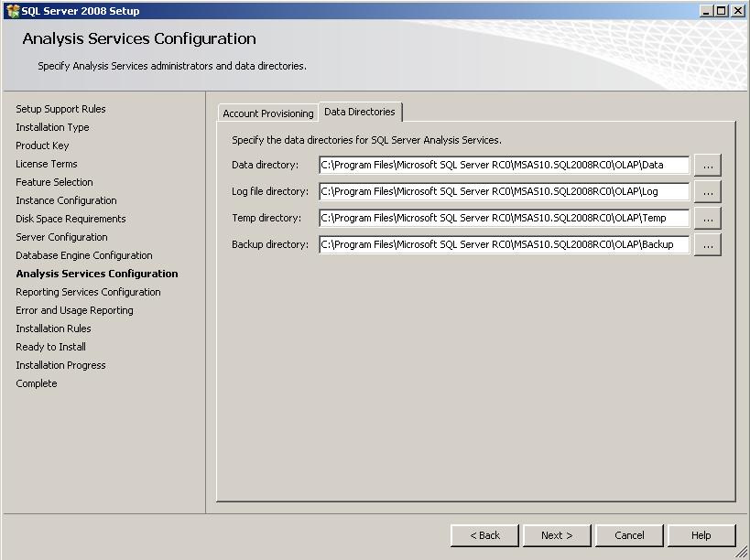Click the "Backup directory:" label
750x560 pixels.
(270, 244)
